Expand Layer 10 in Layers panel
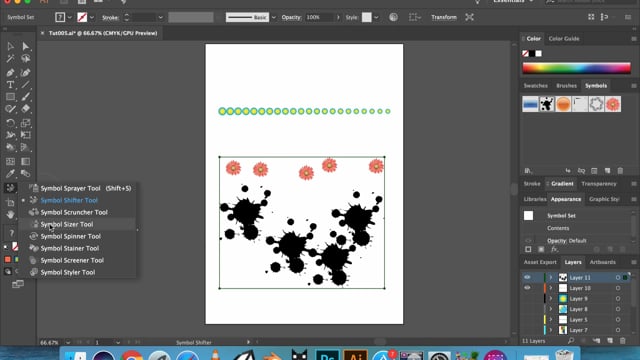 [550, 288]
